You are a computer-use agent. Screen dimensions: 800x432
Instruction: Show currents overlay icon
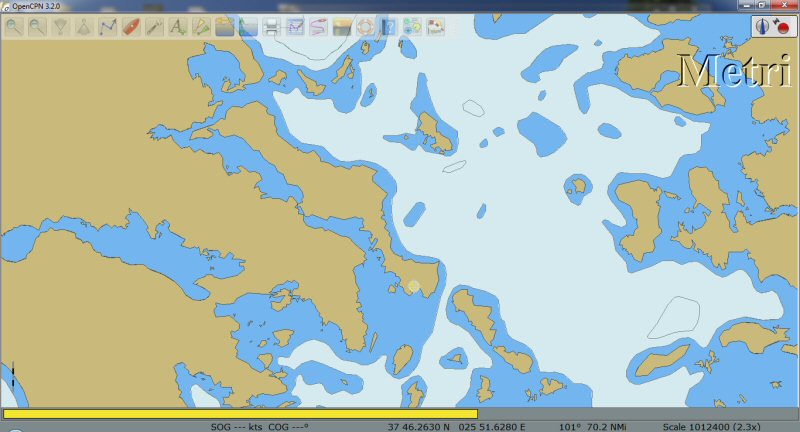coord(225,27)
